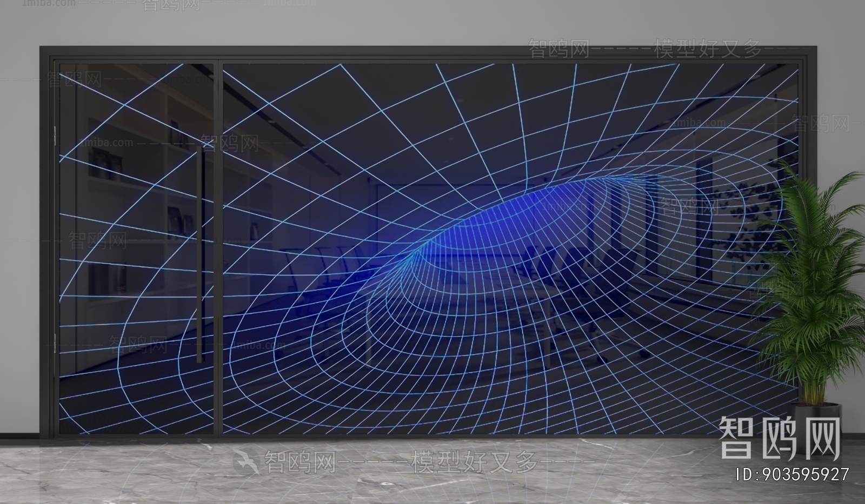
Task: Click the vertical mullion between glass panels
Action: (219, 243)
